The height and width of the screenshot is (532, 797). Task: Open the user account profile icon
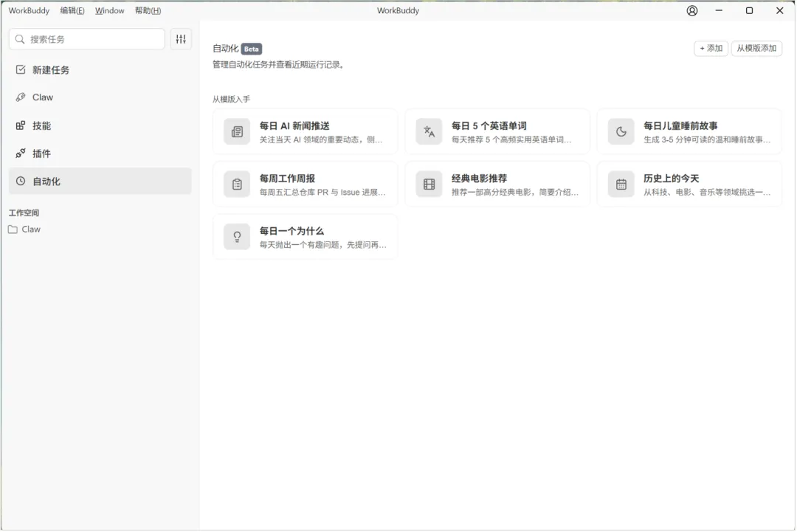point(692,10)
